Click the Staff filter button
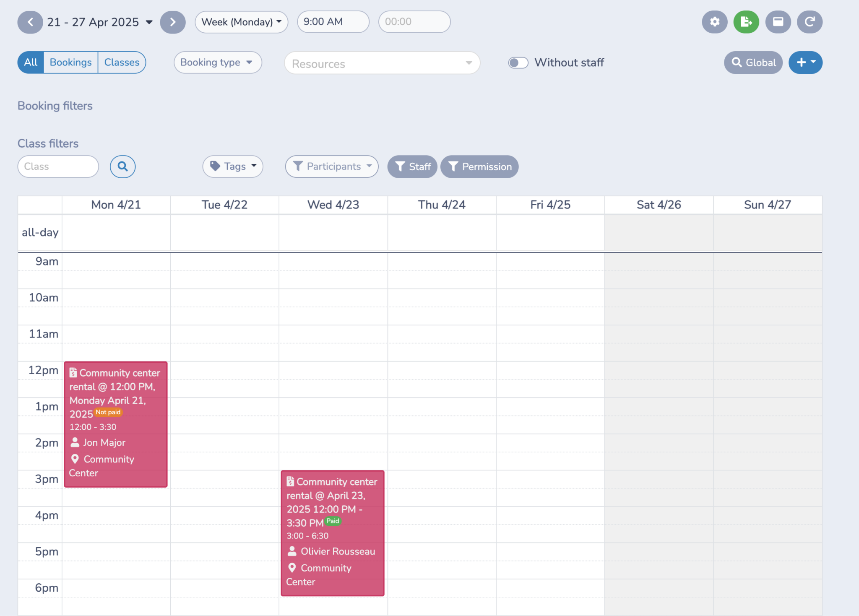Viewport: 859px width, 616px height. click(412, 166)
